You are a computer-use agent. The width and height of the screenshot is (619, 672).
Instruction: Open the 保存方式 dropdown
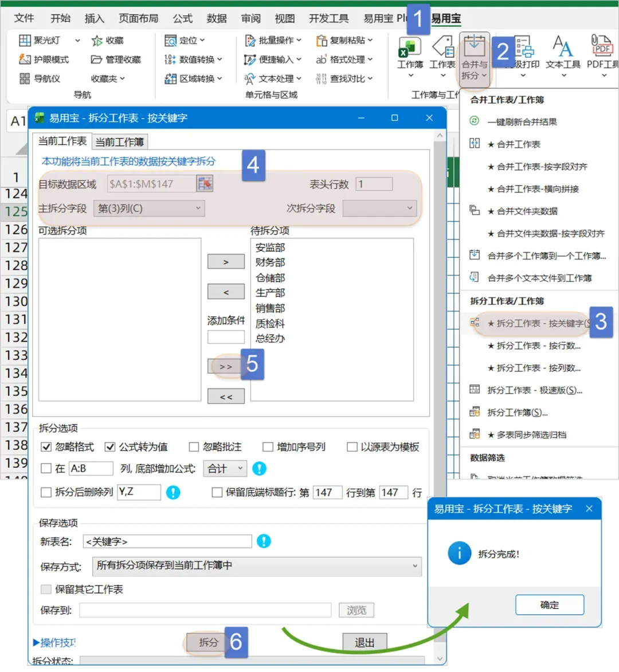click(257, 566)
